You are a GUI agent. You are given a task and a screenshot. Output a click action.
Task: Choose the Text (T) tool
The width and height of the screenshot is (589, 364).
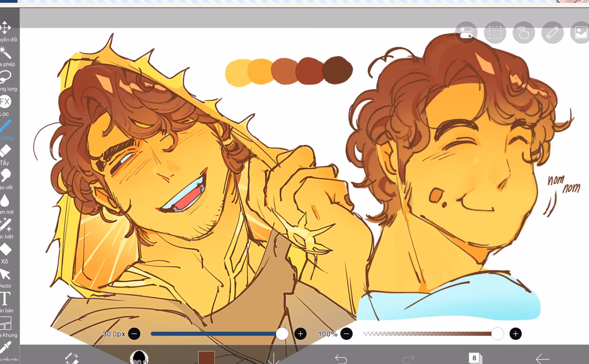(x=5, y=299)
